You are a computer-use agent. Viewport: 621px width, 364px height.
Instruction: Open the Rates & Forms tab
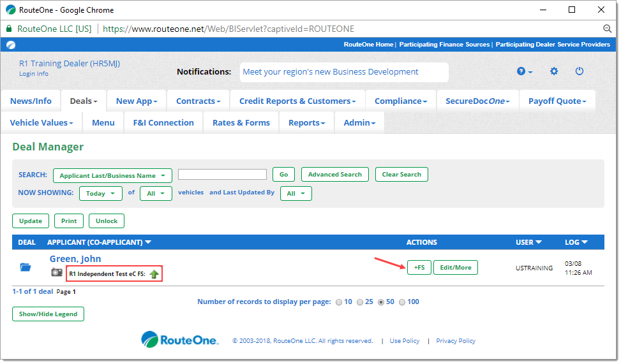pyautogui.click(x=241, y=122)
